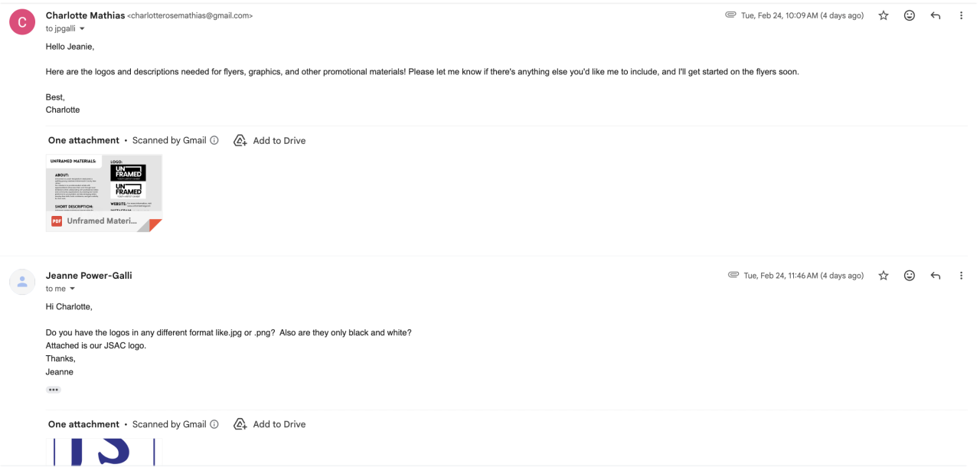Screen dimensions: 980x474
Task: Star Charlotte Mathias's email
Action: pos(884,15)
